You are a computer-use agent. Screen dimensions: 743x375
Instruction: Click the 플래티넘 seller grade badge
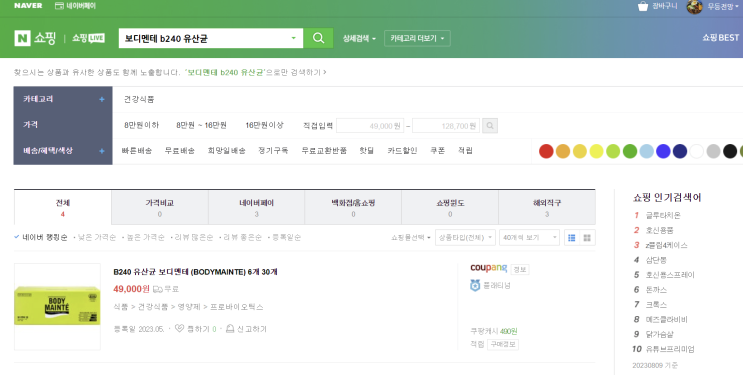click(x=490, y=285)
